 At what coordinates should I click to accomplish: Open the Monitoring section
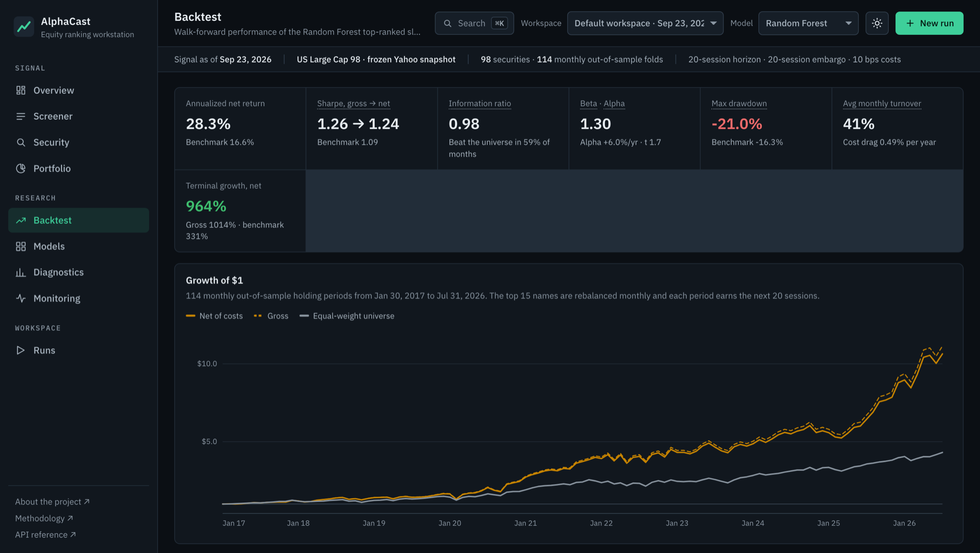click(78, 298)
